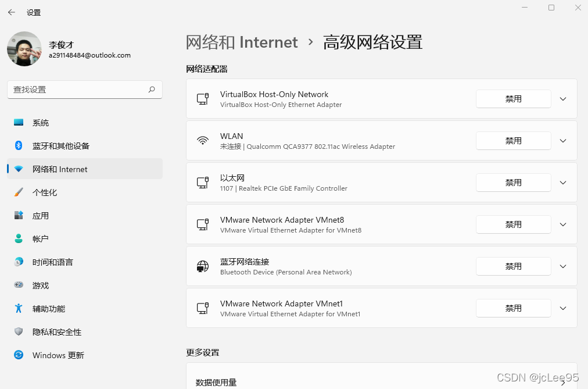Expand the WLAN adapter details

point(563,141)
